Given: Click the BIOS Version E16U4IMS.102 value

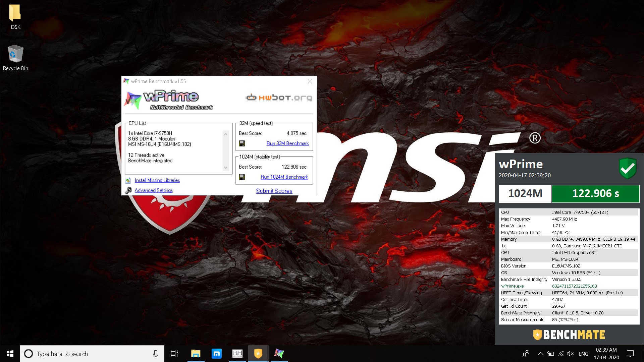Looking at the screenshot, I should (x=566, y=266).
